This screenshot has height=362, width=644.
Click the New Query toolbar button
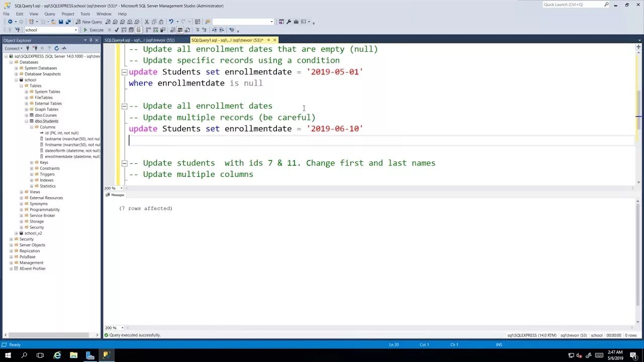[x=89, y=22]
